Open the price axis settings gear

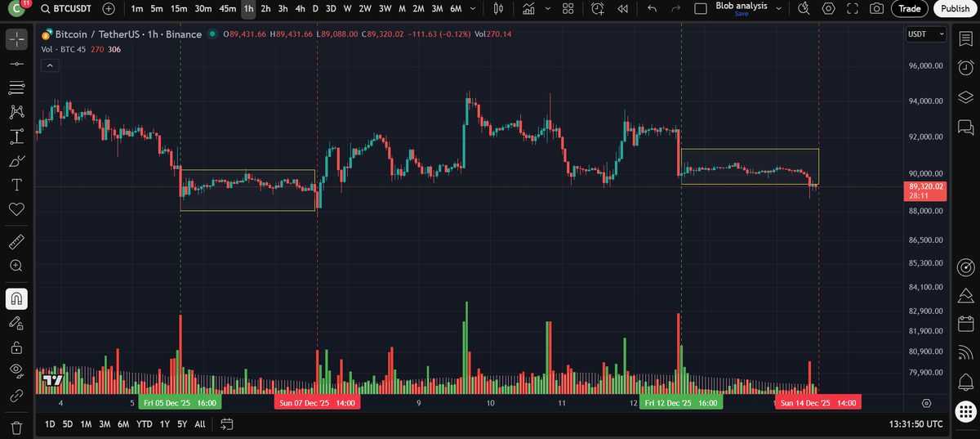click(926, 404)
